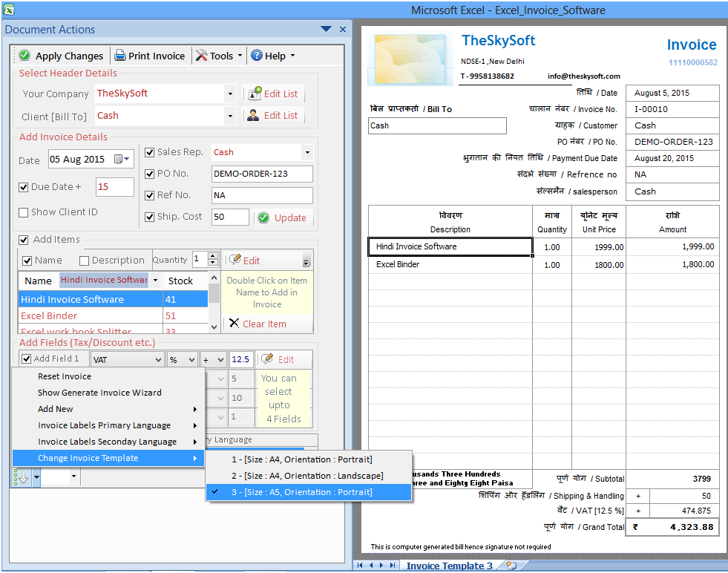The width and height of the screenshot is (728, 573).
Task: Select Reset Invoice from the menu
Action: coord(108,376)
